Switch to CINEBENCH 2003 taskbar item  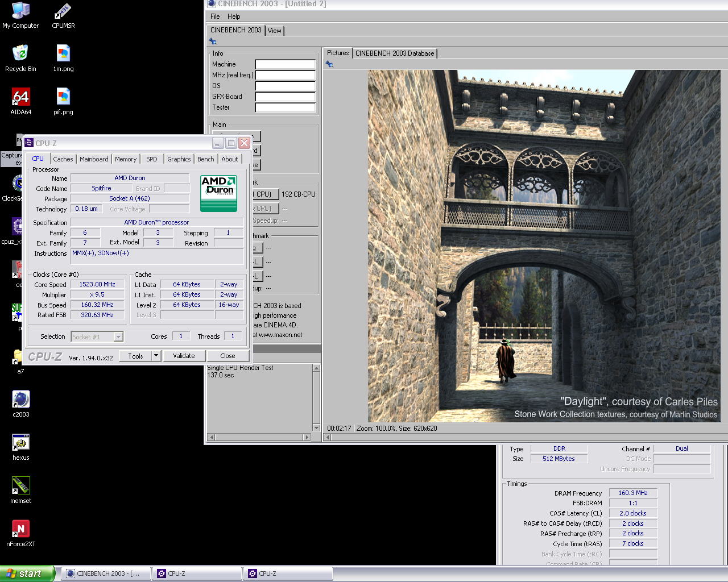point(106,573)
